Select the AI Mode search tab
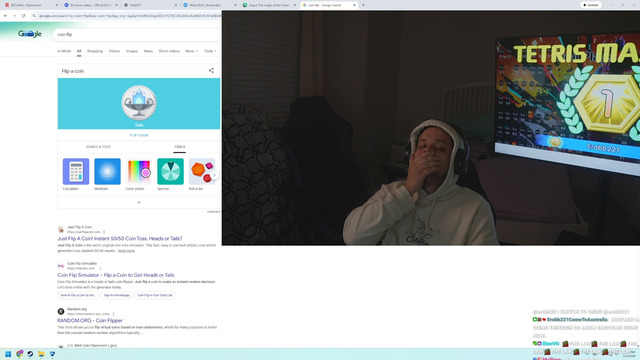This screenshot has height=360, width=640. 64,51
